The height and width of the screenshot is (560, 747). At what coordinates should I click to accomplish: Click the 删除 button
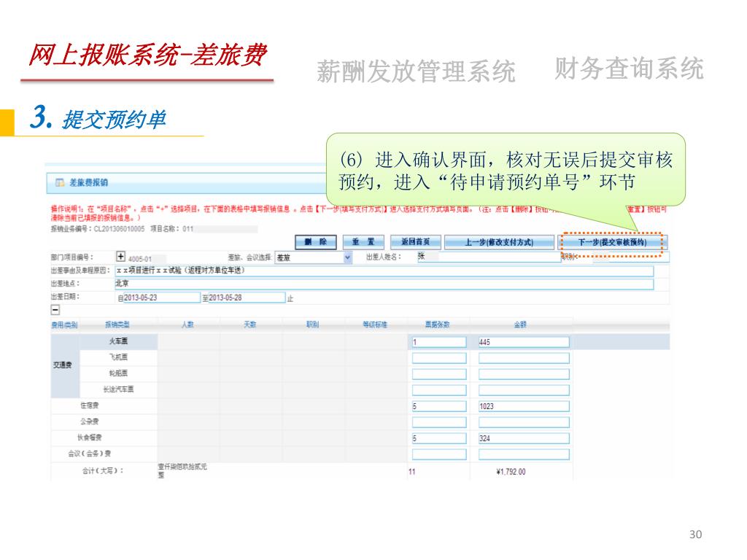pyautogui.click(x=316, y=242)
